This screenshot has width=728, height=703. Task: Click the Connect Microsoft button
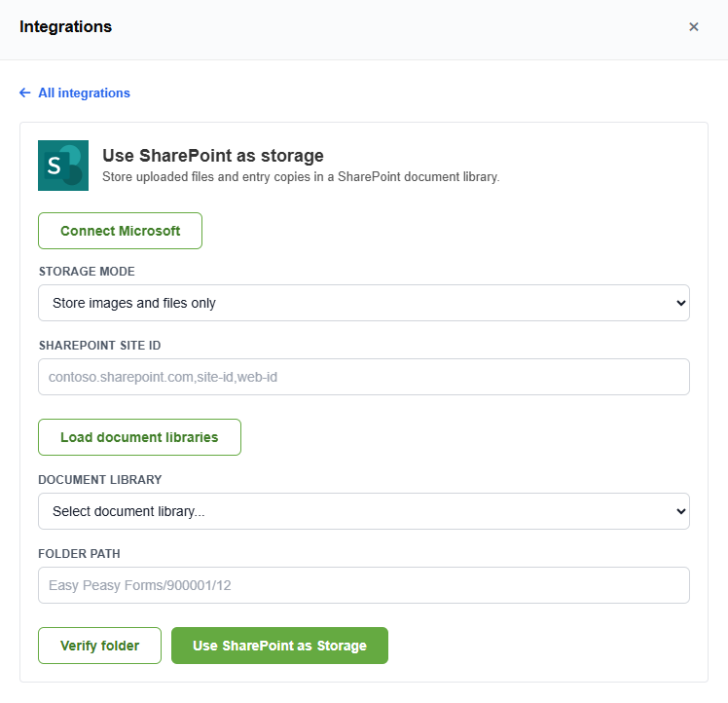(121, 231)
